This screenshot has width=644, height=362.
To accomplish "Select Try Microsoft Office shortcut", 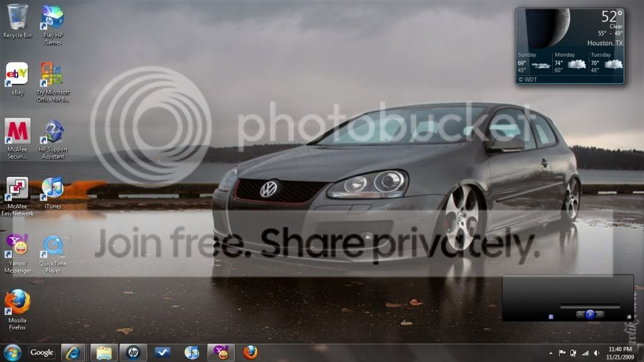I will [53, 81].
